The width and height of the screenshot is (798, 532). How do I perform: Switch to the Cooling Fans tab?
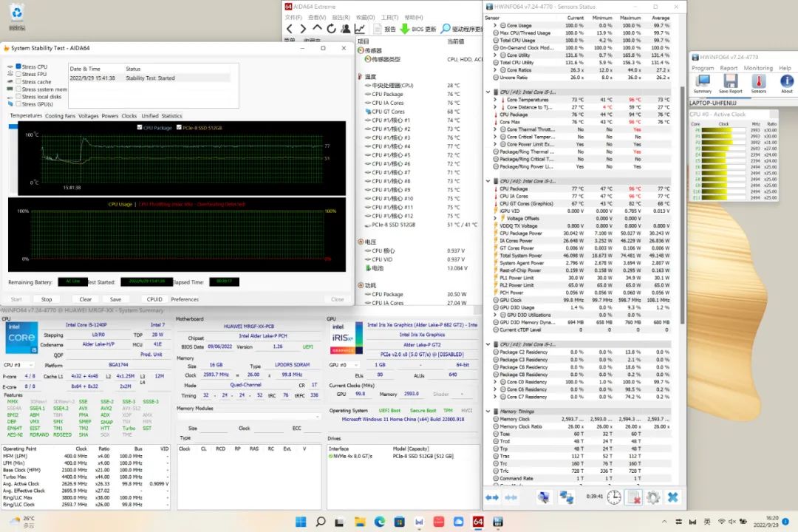click(x=60, y=116)
